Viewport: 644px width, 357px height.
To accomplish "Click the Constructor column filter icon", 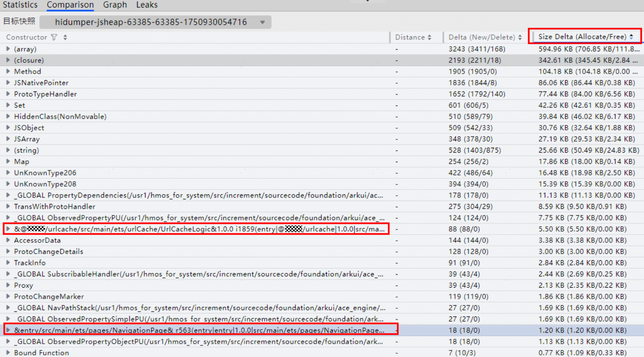I will coord(54,37).
